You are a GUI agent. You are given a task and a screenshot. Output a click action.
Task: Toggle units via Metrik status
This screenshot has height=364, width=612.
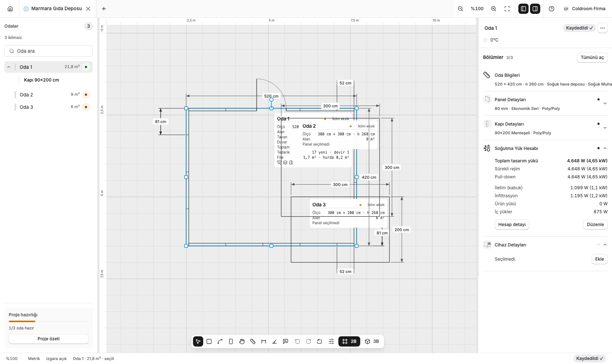click(34, 359)
